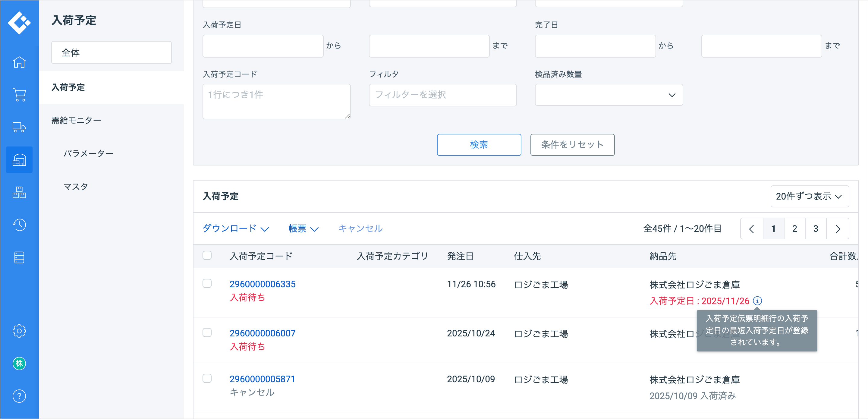Open the clock history icon

click(19, 225)
